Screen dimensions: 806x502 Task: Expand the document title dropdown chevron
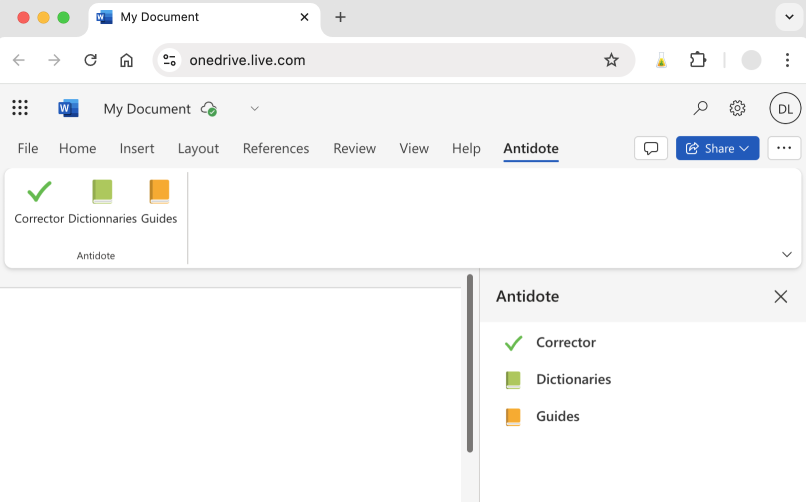coord(254,108)
